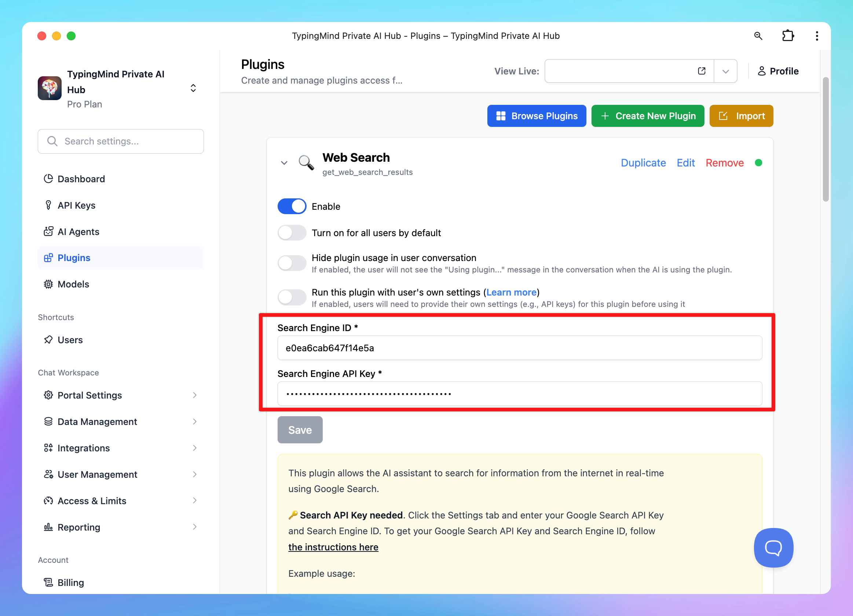
Task: Open the instructions here link
Action: click(333, 547)
